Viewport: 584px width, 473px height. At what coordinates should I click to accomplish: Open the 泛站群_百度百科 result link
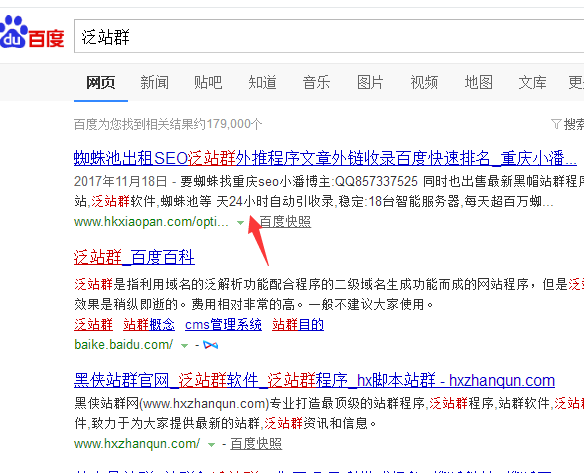point(134,257)
